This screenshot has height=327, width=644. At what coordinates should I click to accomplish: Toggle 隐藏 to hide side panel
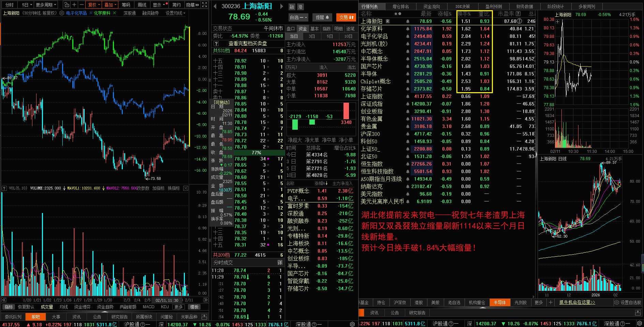pyautogui.click(x=192, y=5)
